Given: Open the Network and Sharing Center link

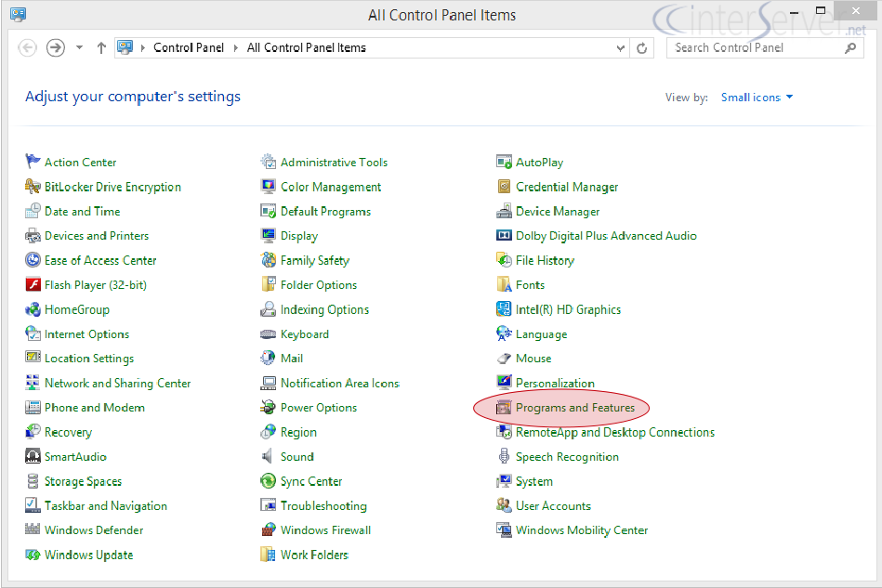Looking at the screenshot, I should coord(117,383).
